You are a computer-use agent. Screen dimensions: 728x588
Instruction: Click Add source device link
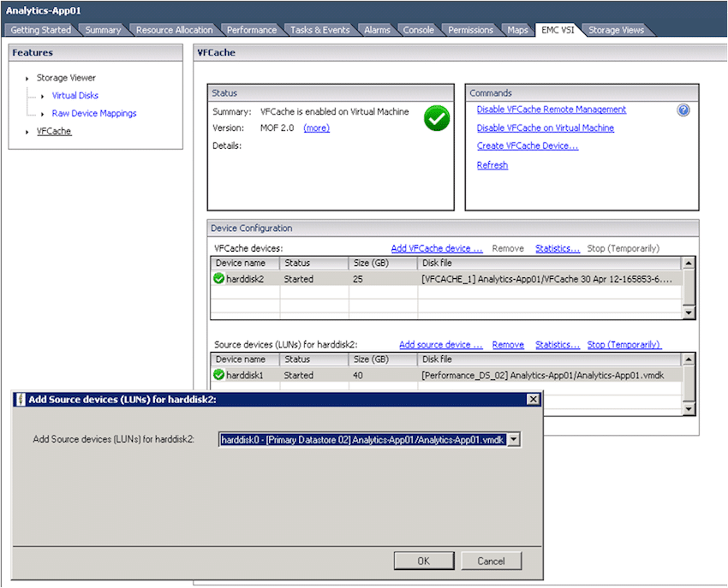pyautogui.click(x=441, y=344)
